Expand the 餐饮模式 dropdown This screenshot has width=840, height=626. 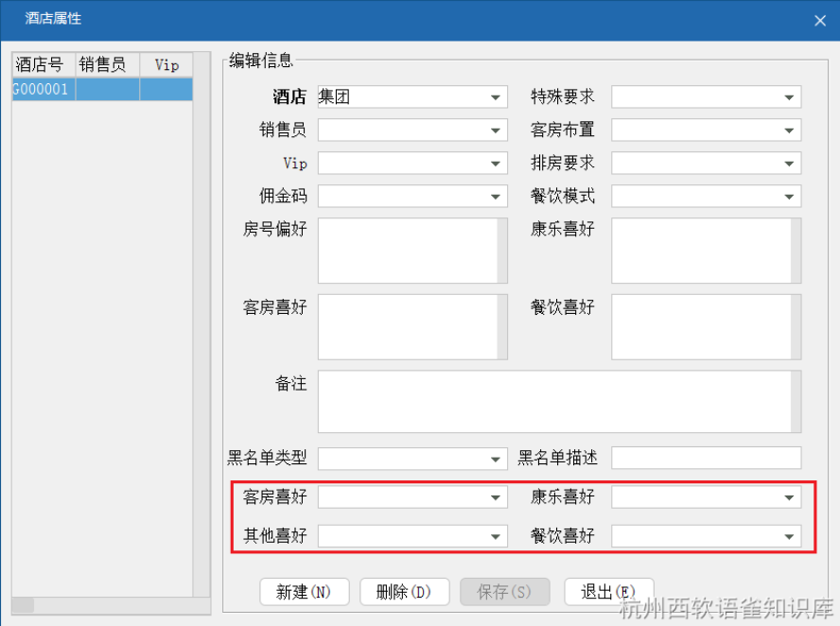(x=706, y=197)
